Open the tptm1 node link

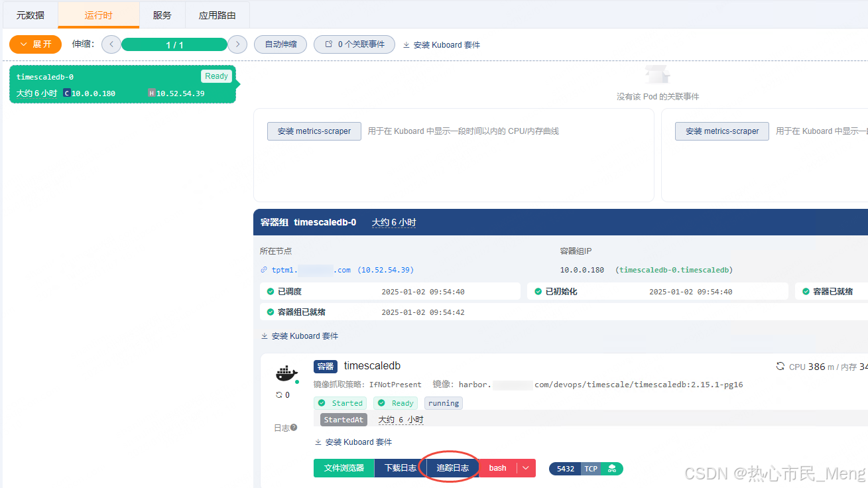342,270
